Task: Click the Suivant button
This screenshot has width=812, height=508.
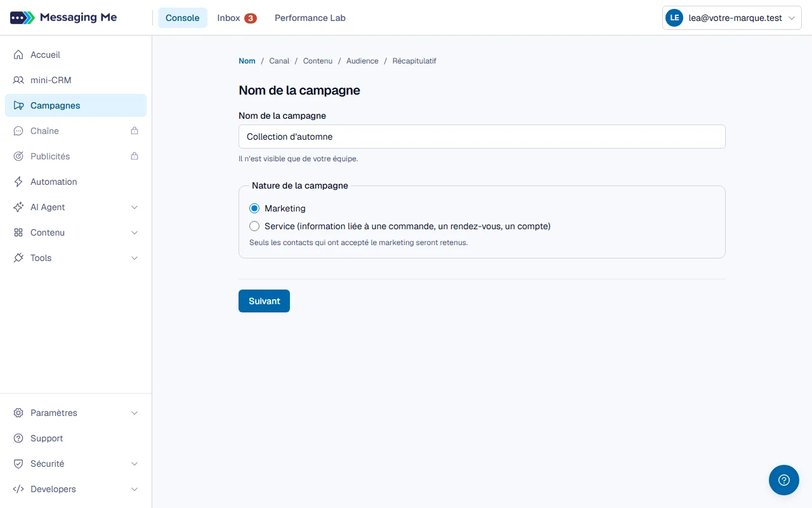Action: [x=264, y=301]
